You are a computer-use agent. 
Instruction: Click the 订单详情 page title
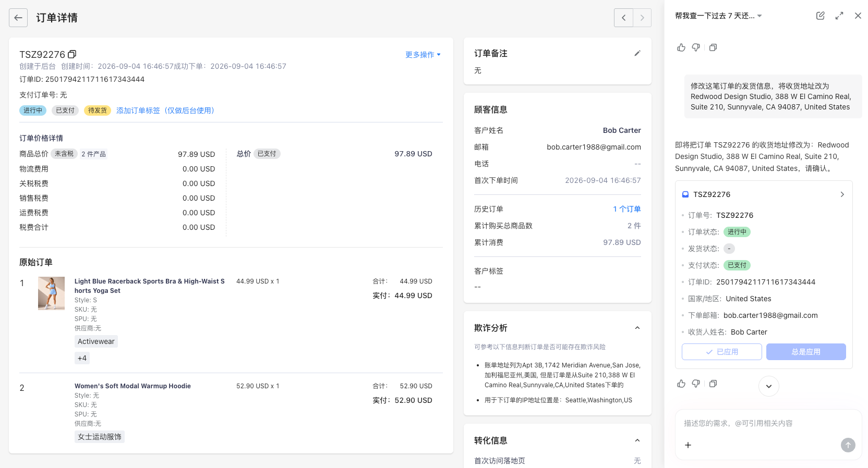57,18
